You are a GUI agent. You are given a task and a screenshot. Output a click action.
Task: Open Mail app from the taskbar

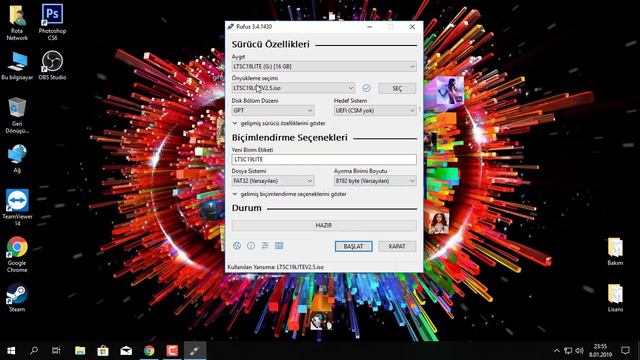coord(126,351)
